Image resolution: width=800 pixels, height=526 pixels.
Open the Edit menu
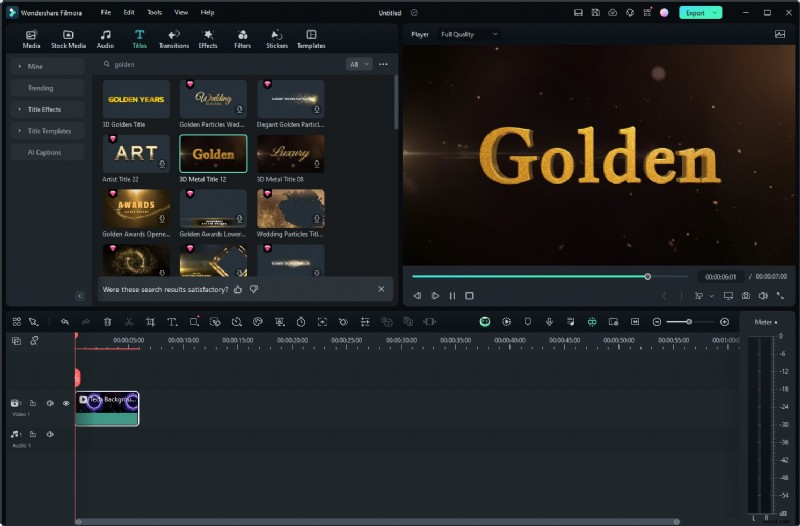point(129,12)
